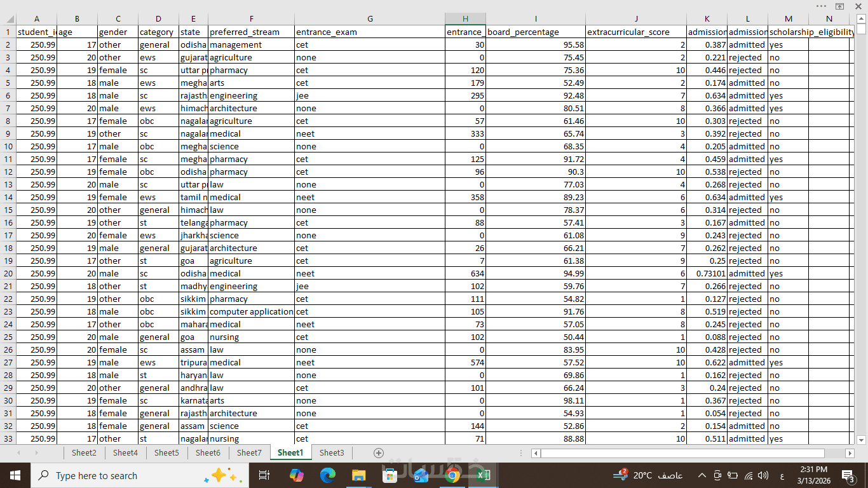Switch to the Sheet3 tab

[x=332, y=453]
